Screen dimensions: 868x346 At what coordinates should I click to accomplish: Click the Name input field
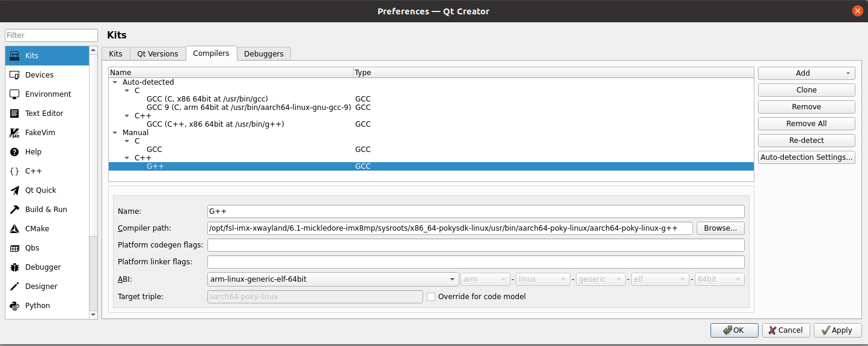click(x=476, y=211)
